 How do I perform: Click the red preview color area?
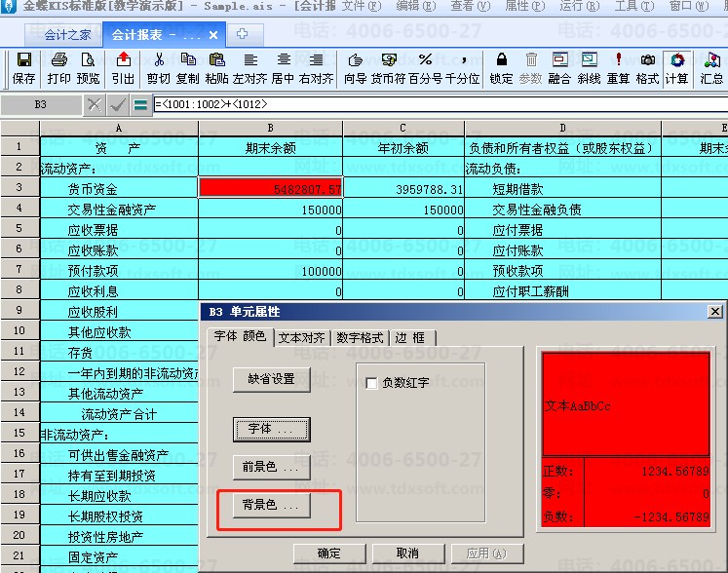pyautogui.click(x=626, y=404)
